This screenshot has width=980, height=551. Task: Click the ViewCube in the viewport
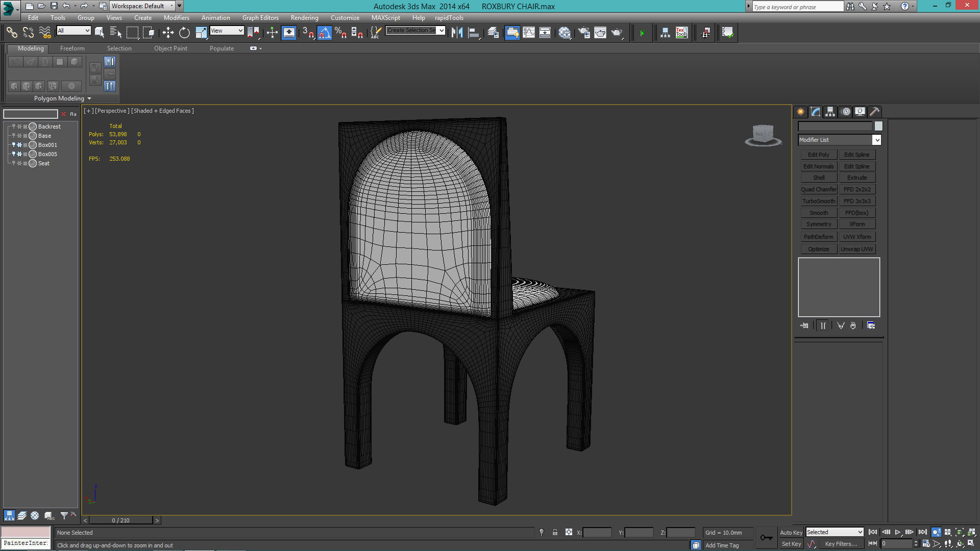point(763,135)
